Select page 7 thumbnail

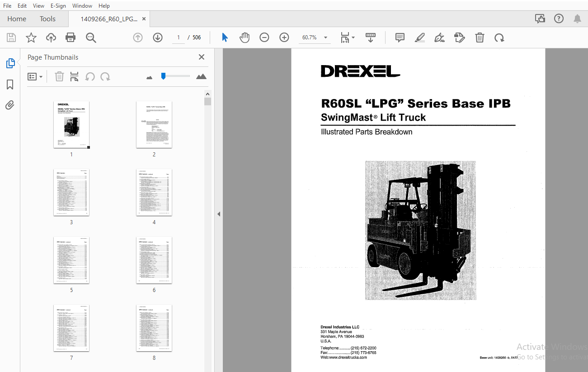tap(71, 328)
